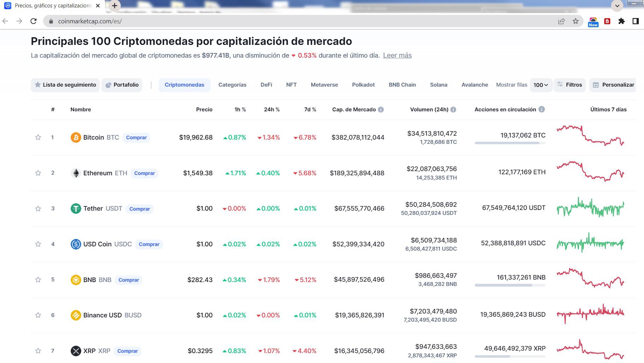Bookmark this page with the star icon
This screenshot has height=363, width=644.
tap(575, 21)
